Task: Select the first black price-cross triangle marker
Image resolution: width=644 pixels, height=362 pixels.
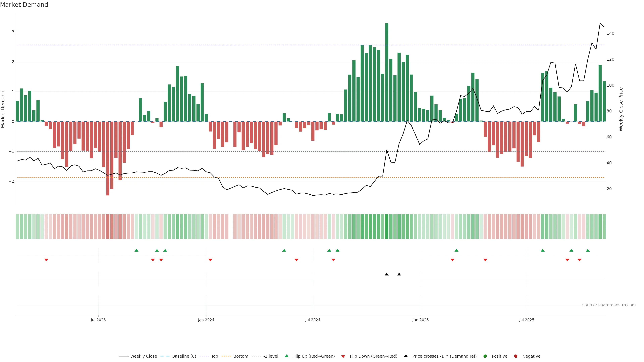Action: pyautogui.click(x=387, y=274)
